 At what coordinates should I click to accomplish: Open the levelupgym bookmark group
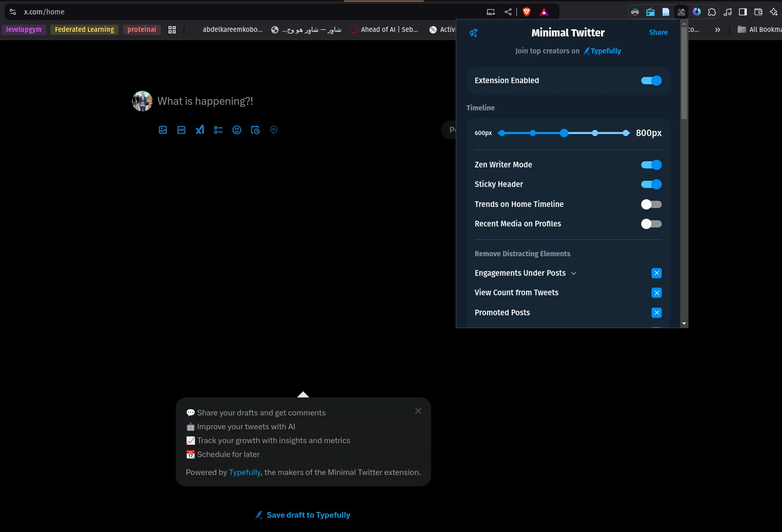pos(24,30)
